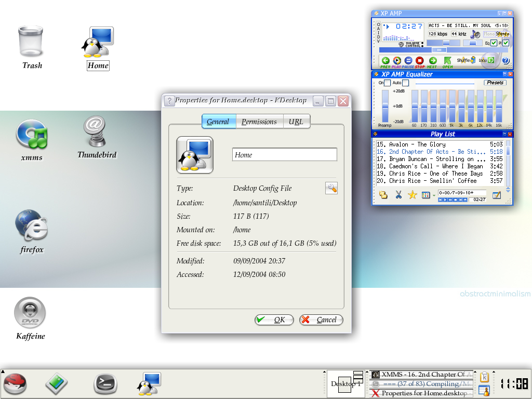
Task: Select the Properties for Home.desktop taskbar entry
Action: [421, 393]
